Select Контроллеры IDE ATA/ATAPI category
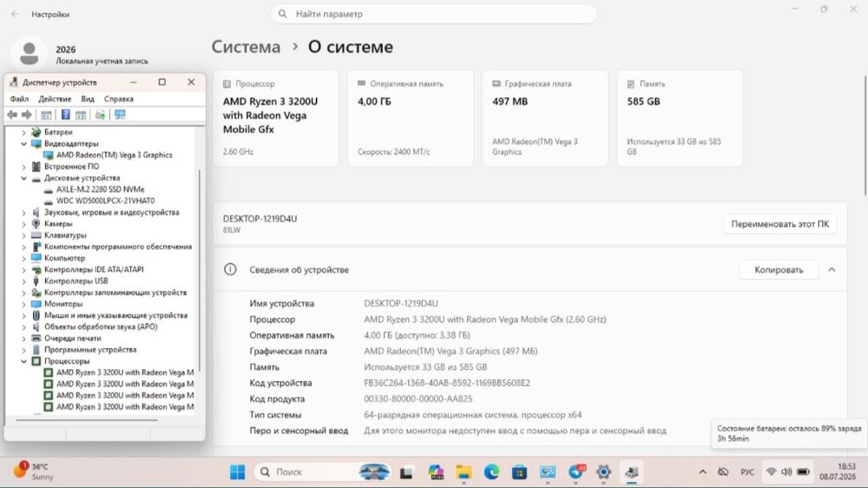The height and width of the screenshot is (488, 868). click(94, 269)
